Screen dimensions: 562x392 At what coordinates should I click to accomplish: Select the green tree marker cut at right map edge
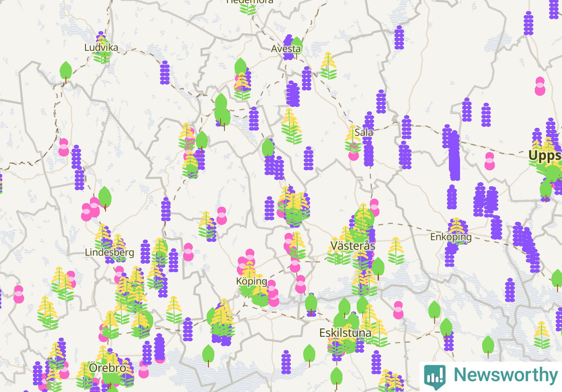coord(557,281)
